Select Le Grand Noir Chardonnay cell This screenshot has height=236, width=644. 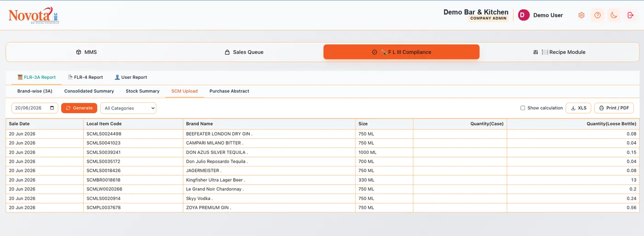pyautogui.click(x=270, y=189)
